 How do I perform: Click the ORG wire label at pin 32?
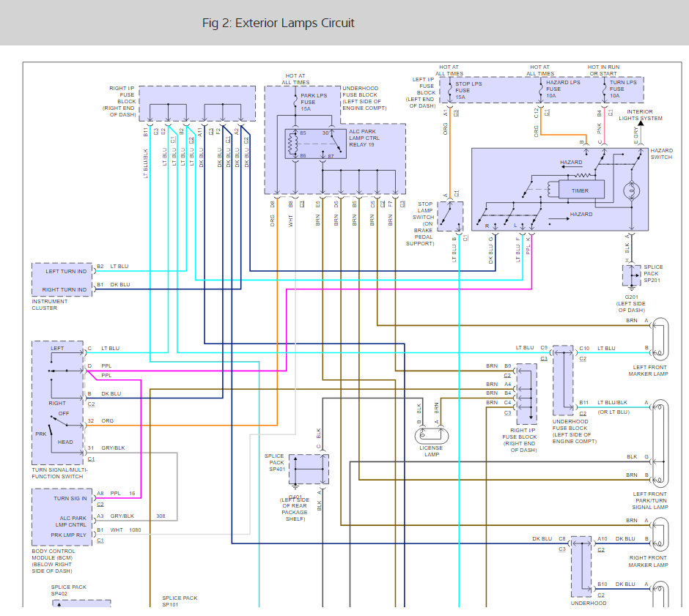pyautogui.click(x=107, y=420)
